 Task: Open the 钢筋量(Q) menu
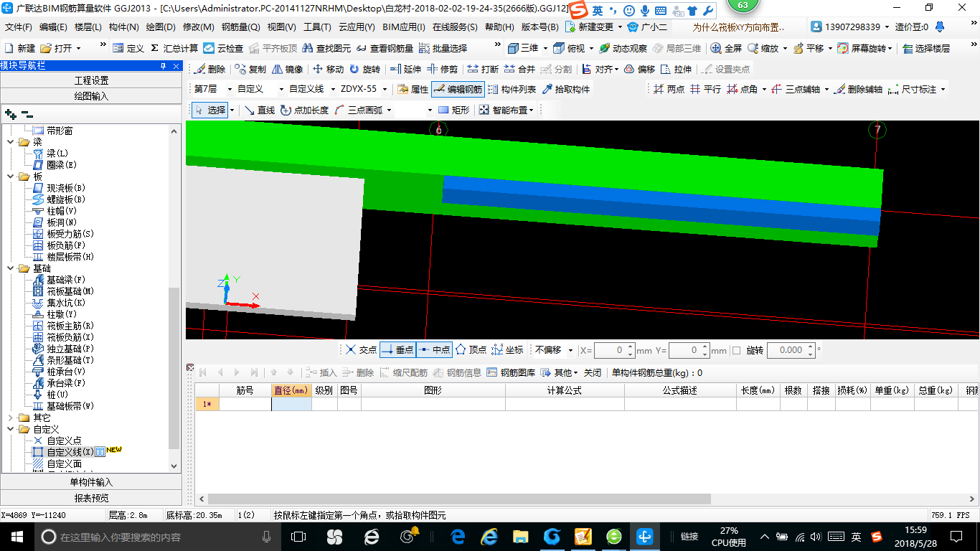(240, 27)
